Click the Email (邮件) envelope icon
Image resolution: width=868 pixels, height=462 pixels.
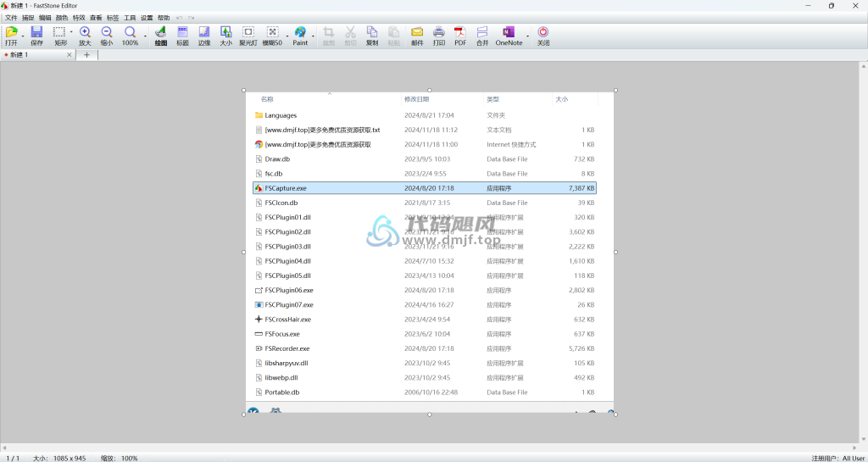coord(417,32)
